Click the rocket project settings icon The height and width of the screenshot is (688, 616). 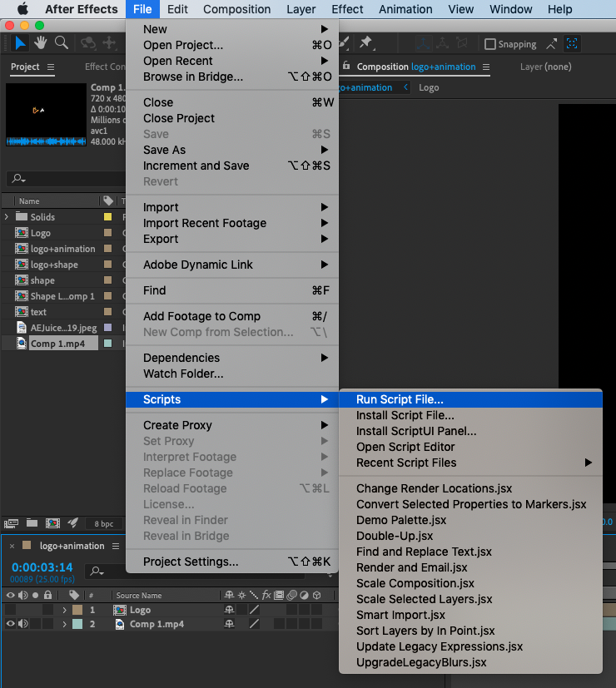(73, 522)
